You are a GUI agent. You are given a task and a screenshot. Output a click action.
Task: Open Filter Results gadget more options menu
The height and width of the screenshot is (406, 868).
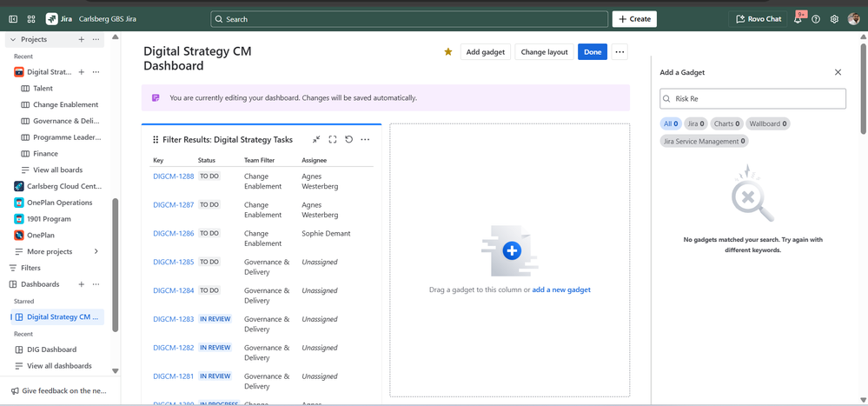click(365, 139)
